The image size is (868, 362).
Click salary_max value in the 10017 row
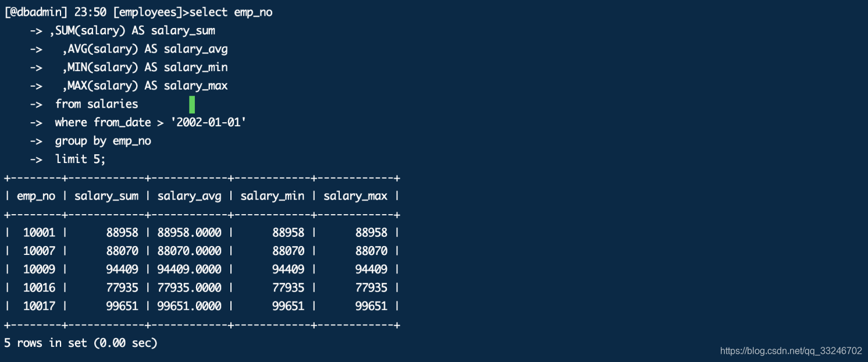(x=371, y=306)
